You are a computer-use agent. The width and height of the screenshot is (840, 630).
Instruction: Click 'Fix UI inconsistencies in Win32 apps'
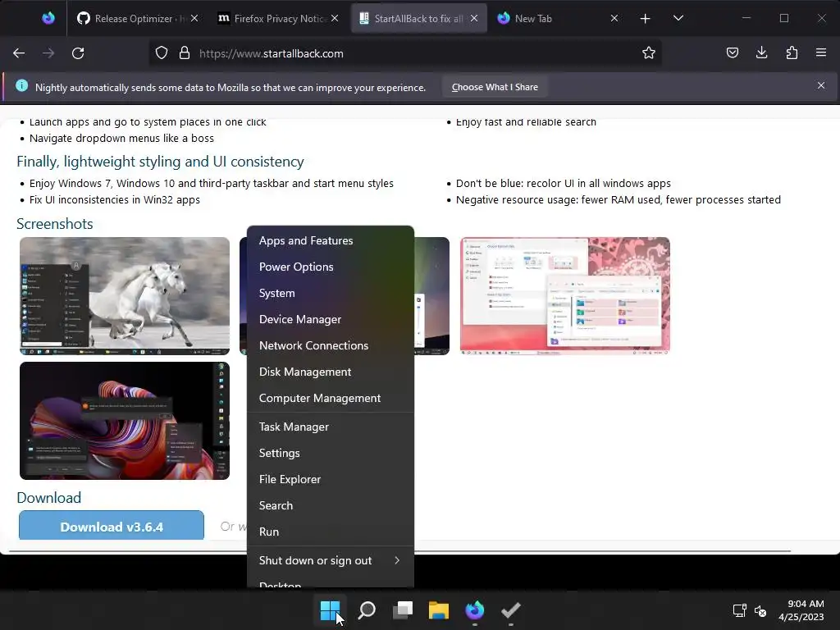[x=115, y=200]
